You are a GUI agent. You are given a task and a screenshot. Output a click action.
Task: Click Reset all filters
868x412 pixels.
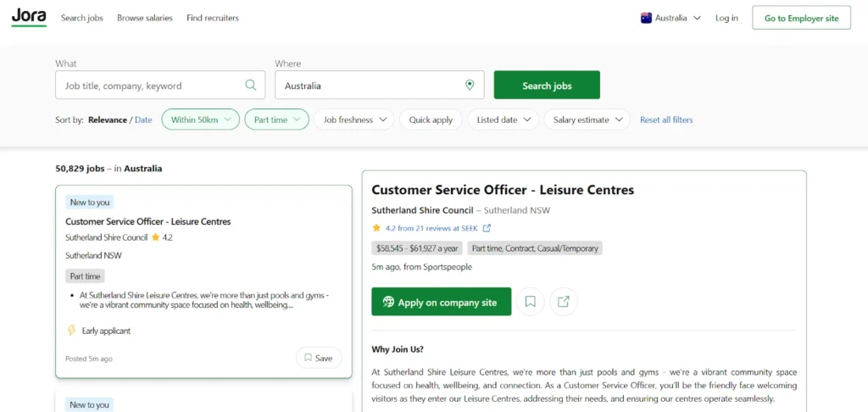[x=666, y=120]
